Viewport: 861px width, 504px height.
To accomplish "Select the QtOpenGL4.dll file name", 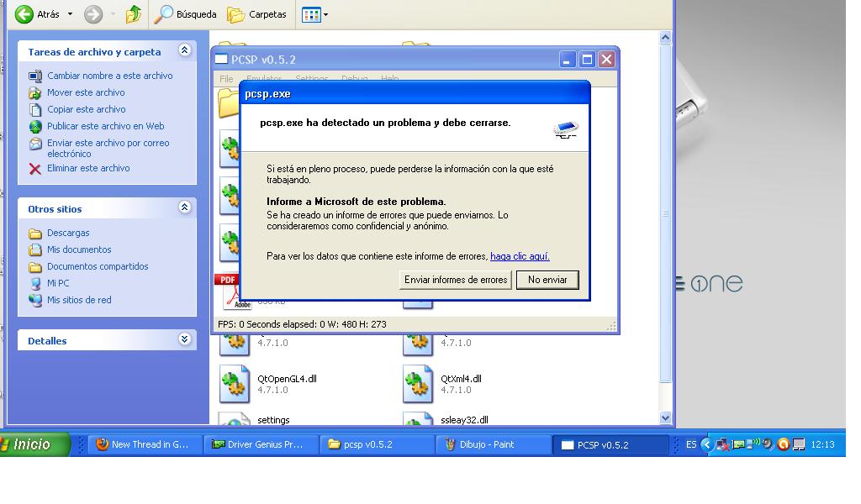I will (287, 379).
